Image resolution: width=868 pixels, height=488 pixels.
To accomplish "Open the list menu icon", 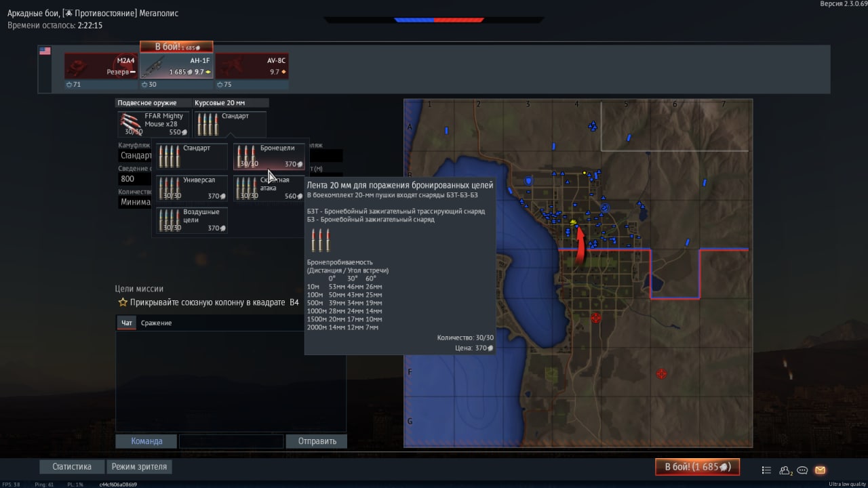I will click(x=767, y=470).
